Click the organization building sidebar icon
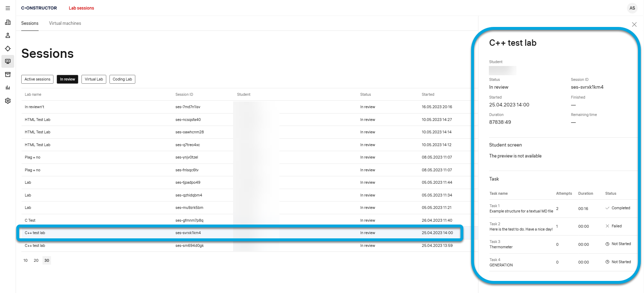Image resolution: width=644 pixels, height=293 pixels. coord(8,22)
